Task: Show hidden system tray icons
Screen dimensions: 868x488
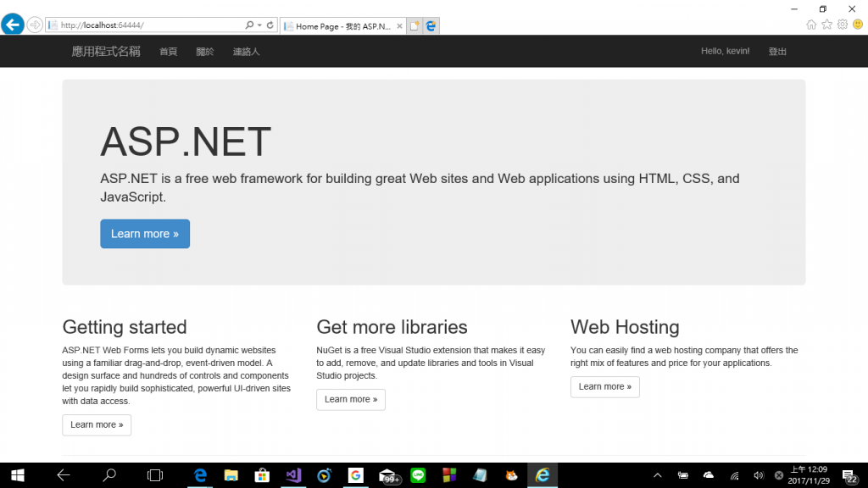Action: click(657, 475)
